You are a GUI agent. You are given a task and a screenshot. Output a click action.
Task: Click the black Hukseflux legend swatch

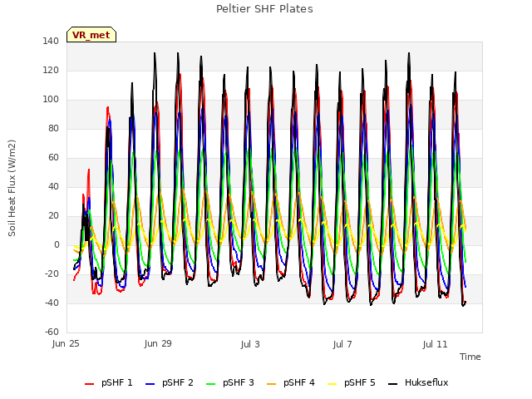click(392, 384)
